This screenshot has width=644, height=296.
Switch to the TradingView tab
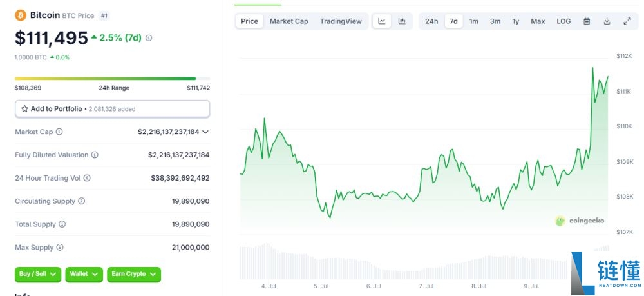[341, 21]
